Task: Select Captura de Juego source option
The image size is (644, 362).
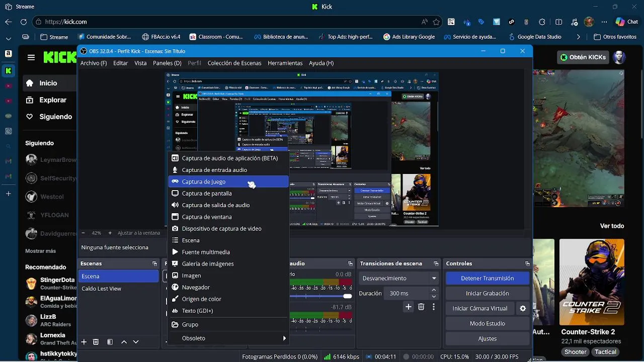Action: 228,182
